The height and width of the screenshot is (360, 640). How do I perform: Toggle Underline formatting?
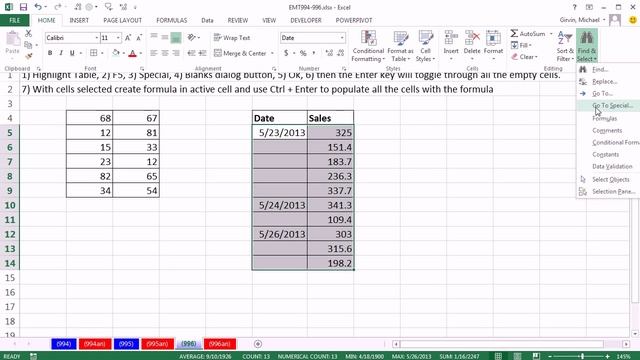point(72,53)
